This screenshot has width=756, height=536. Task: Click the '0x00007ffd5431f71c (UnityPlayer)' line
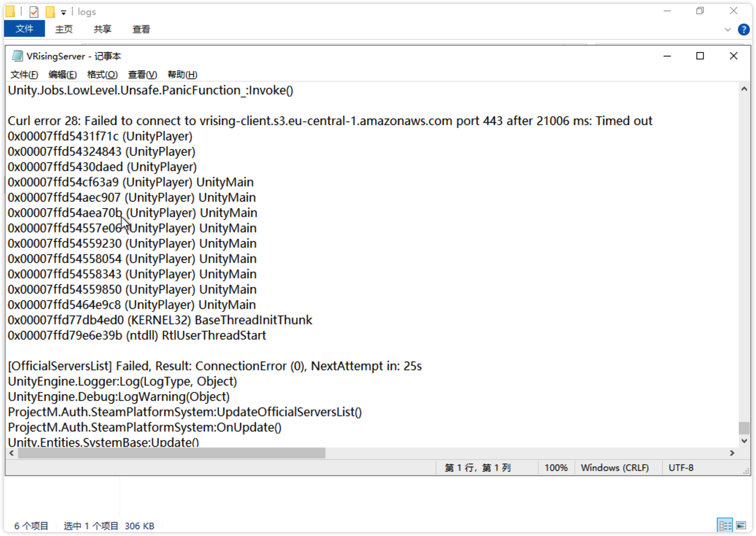point(100,136)
